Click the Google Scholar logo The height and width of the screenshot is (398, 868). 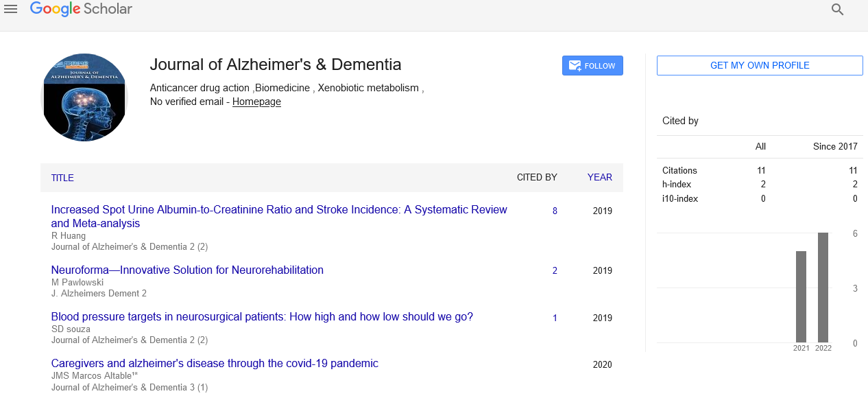(81, 9)
